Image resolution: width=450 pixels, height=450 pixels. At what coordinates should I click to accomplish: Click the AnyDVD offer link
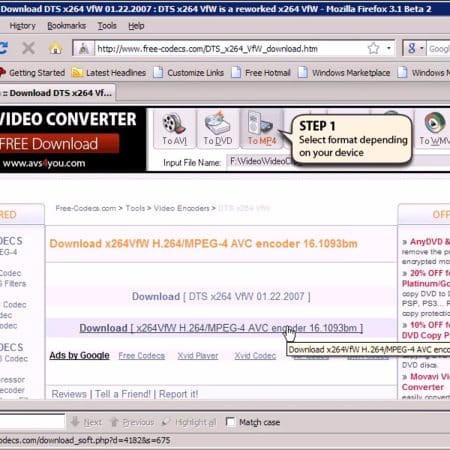click(x=430, y=242)
